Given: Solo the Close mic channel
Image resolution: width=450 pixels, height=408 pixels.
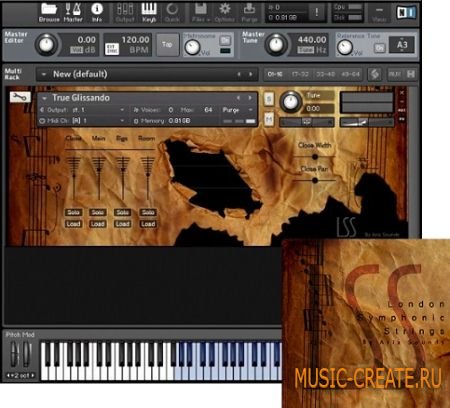Looking at the screenshot, I should pyautogui.click(x=73, y=212).
